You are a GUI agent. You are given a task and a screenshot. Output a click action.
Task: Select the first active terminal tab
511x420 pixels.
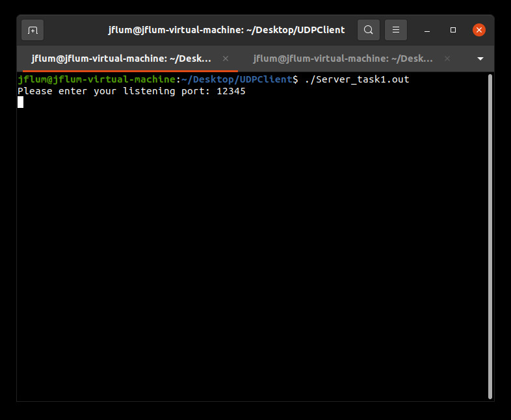click(131, 59)
